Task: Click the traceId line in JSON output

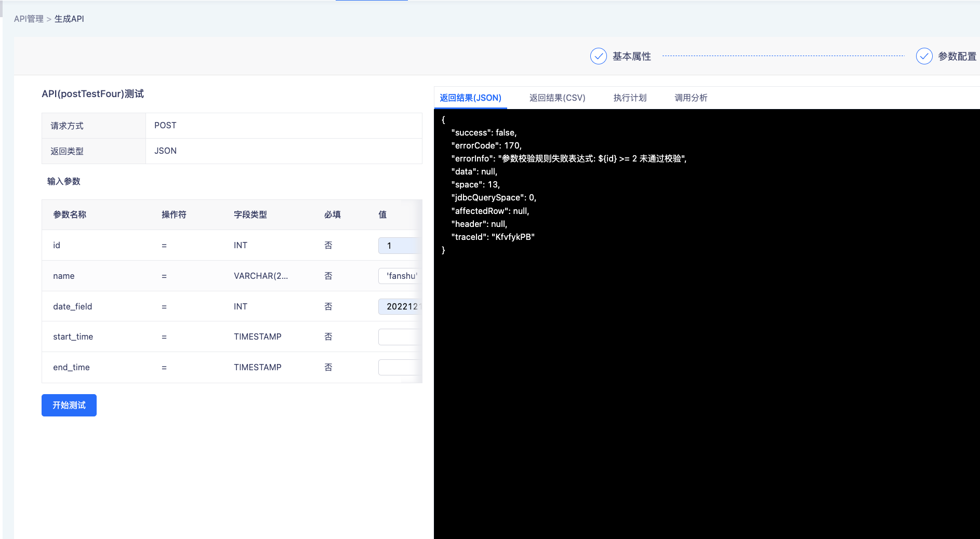Action: click(493, 237)
